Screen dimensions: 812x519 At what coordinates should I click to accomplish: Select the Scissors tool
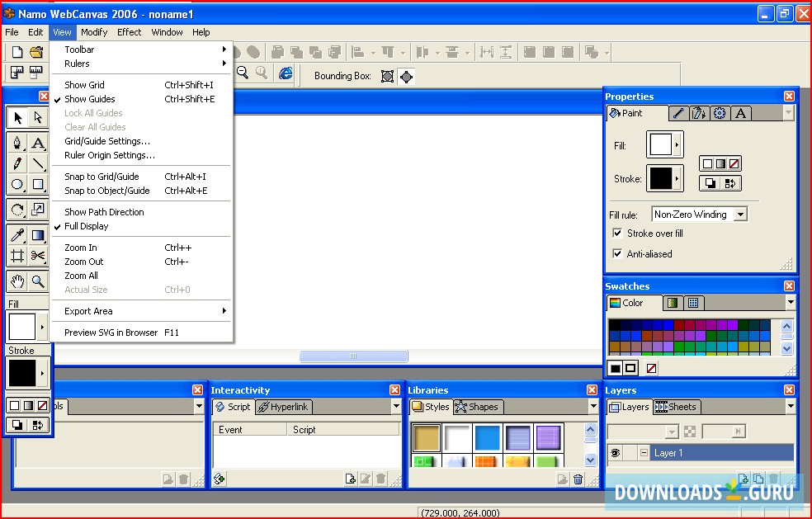tap(38, 256)
